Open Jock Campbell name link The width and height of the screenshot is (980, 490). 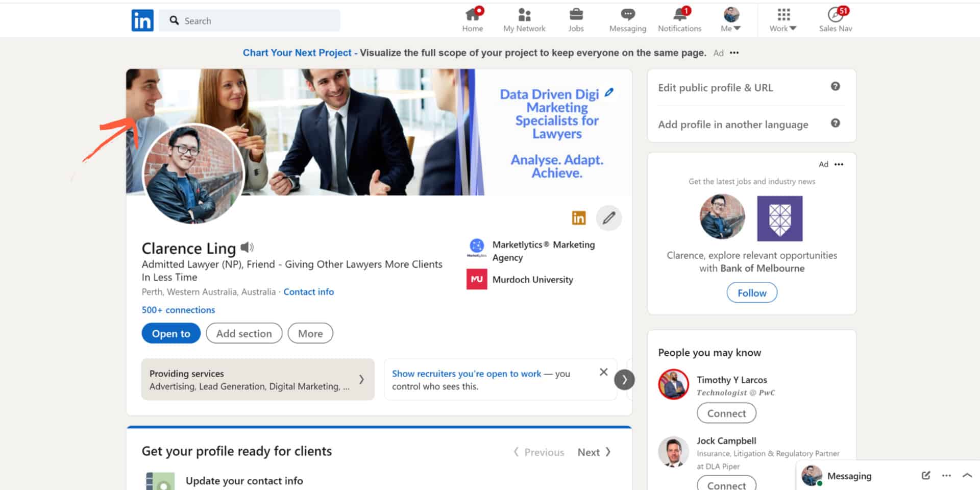[726, 441]
